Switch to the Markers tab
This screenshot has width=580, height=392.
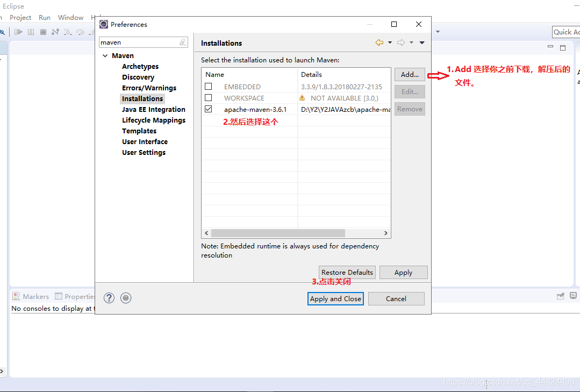31,296
